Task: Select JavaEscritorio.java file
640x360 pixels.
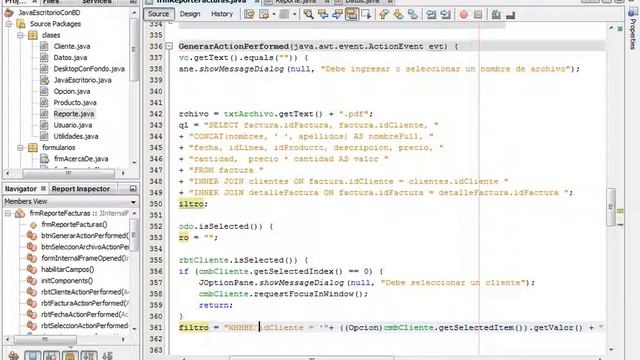Action: pyautogui.click(x=82, y=80)
